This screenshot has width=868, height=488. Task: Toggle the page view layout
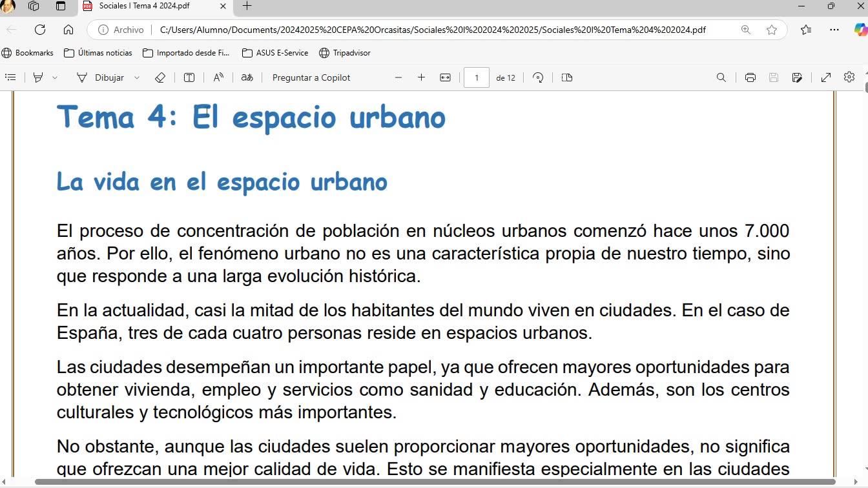pyautogui.click(x=567, y=77)
